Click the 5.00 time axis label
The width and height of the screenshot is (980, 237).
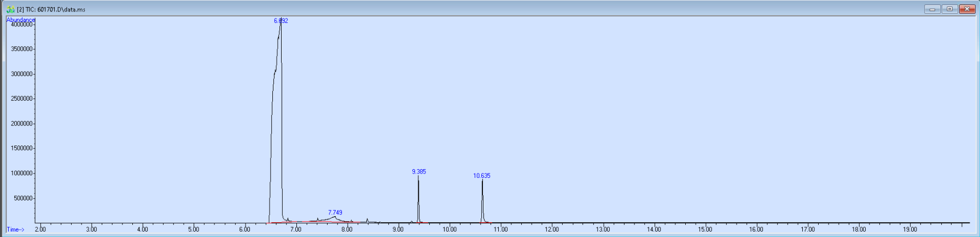tap(194, 229)
